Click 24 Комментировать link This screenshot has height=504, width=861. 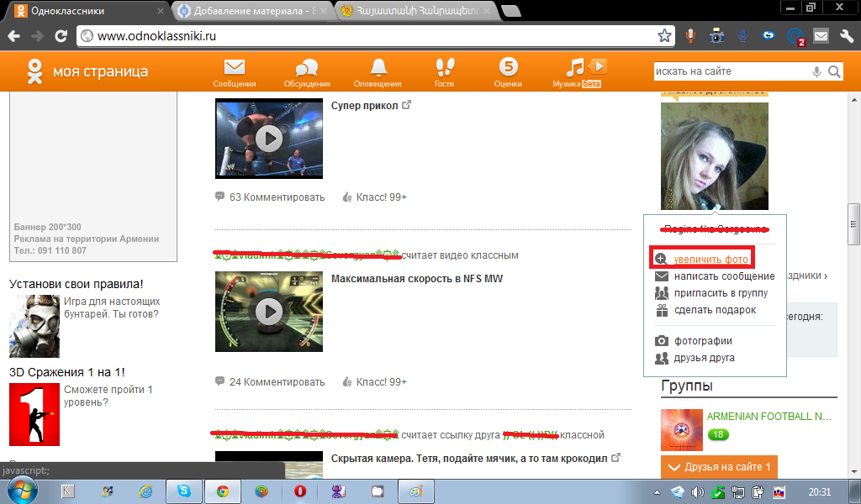277,381
